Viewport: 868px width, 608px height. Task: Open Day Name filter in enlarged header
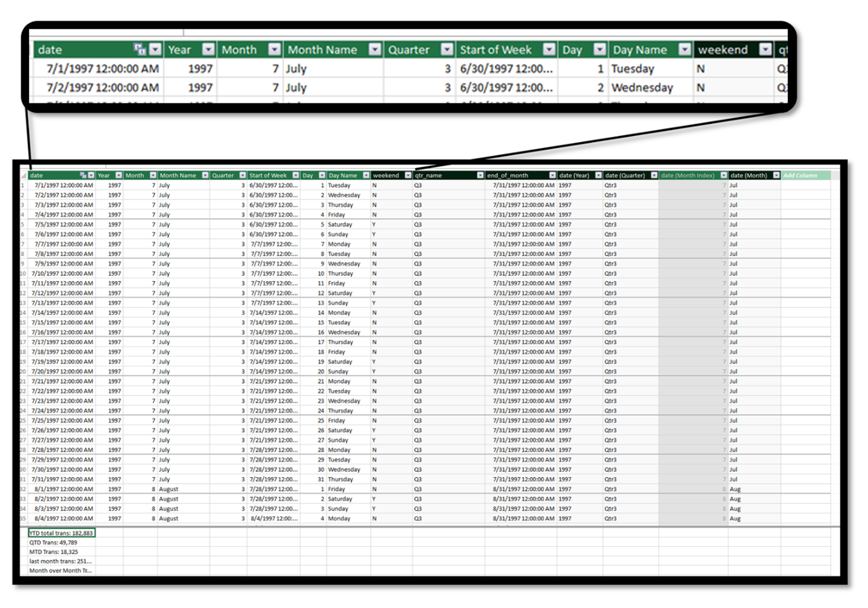click(x=684, y=49)
